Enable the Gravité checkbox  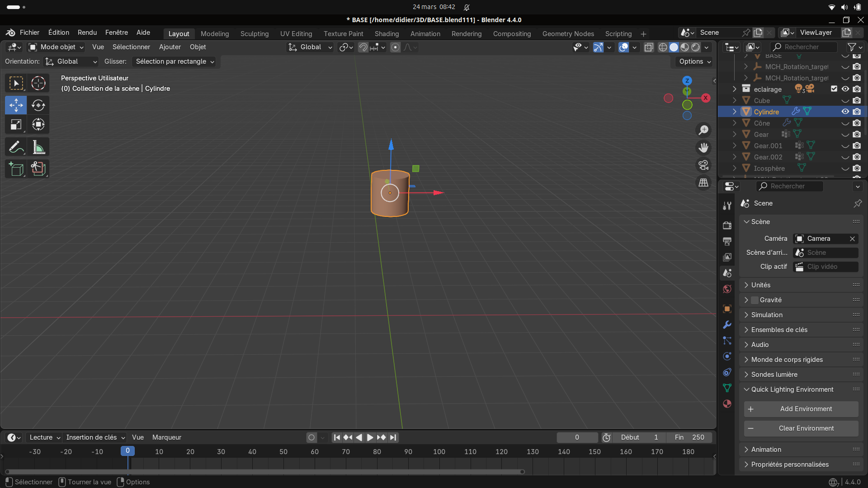(755, 300)
